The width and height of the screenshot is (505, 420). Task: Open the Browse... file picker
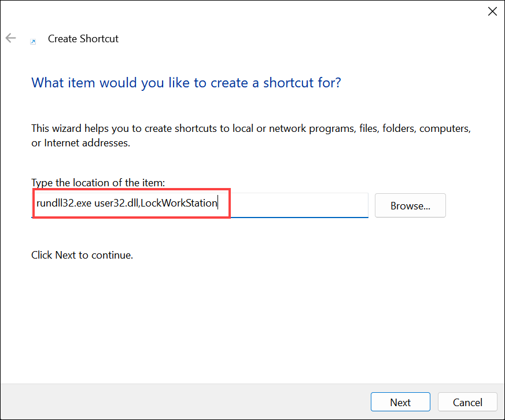point(410,205)
